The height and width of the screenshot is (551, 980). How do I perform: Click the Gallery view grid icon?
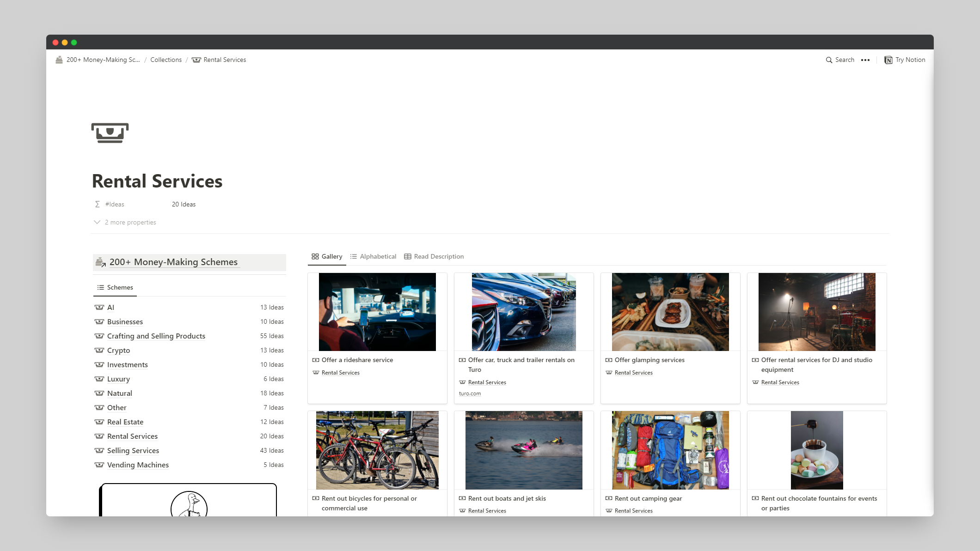tap(315, 256)
